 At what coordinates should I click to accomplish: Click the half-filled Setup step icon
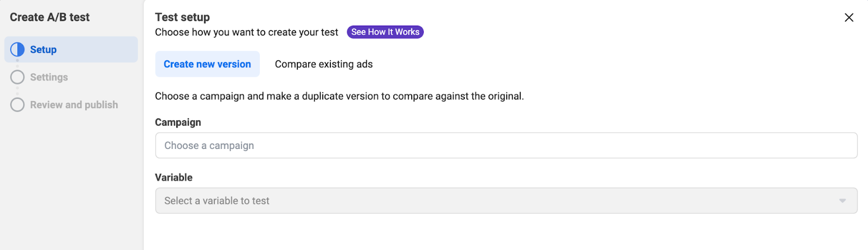[17, 49]
